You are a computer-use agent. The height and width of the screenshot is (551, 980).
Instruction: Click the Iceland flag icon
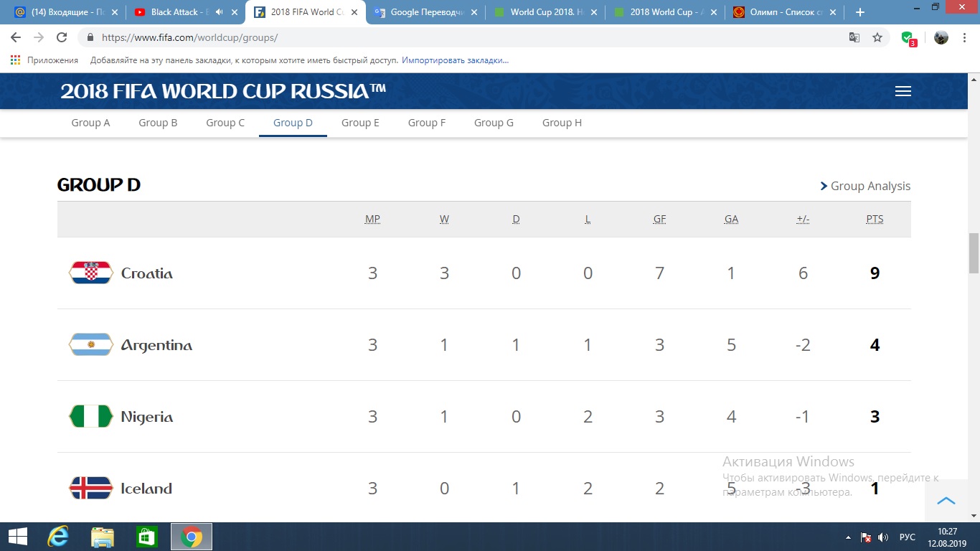click(90, 488)
